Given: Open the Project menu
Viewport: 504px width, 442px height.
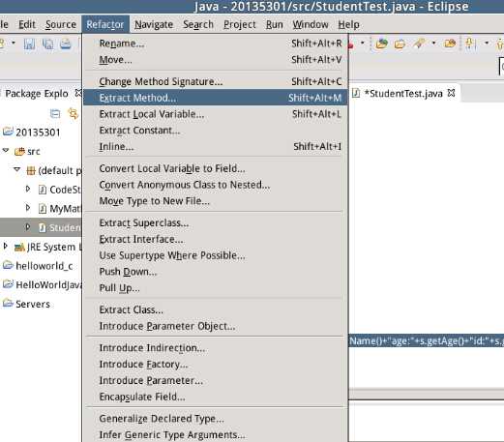Looking at the screenshot, I should coord(240,24).
